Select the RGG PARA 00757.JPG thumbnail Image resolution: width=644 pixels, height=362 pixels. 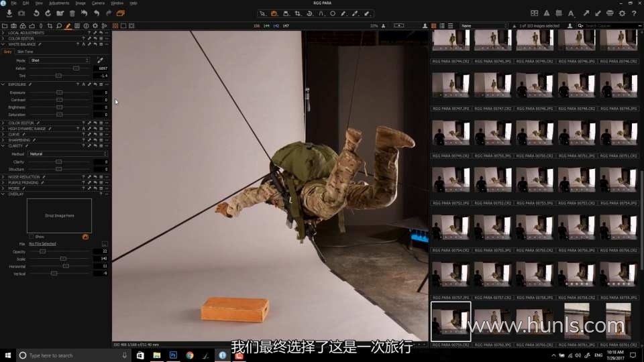coord(451,275)
